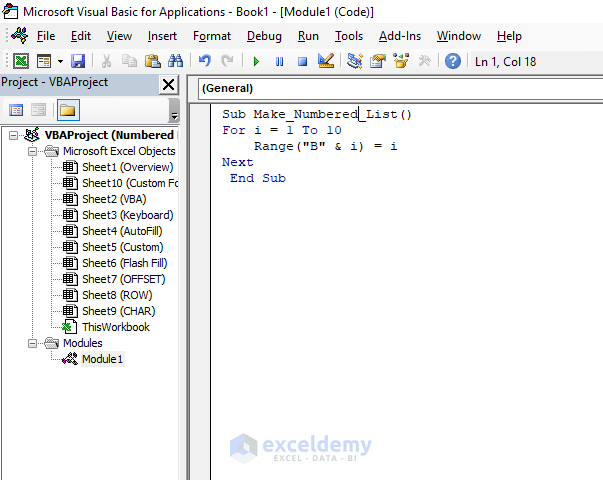Image resolution: width=603 pixels, height=480 pixels.
Task: Open Insert UserForm dropdown arrow
Action: [x=60, y=61]
